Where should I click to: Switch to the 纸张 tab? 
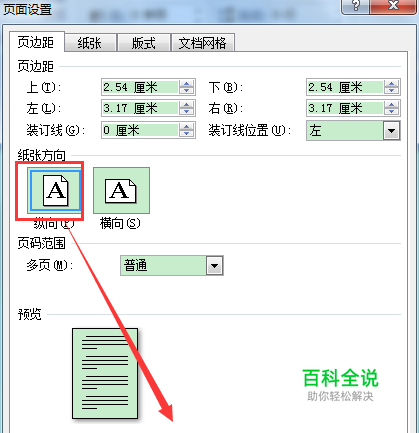90,43
